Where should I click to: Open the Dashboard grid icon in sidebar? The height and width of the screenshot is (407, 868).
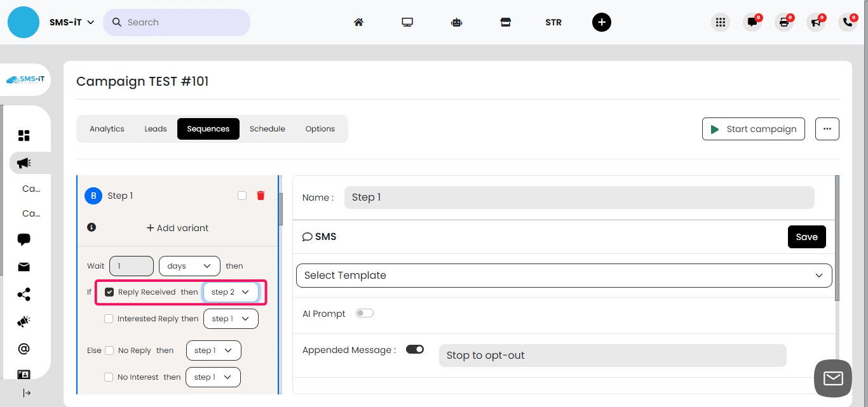pyautogui.click(x=24, y=135)
